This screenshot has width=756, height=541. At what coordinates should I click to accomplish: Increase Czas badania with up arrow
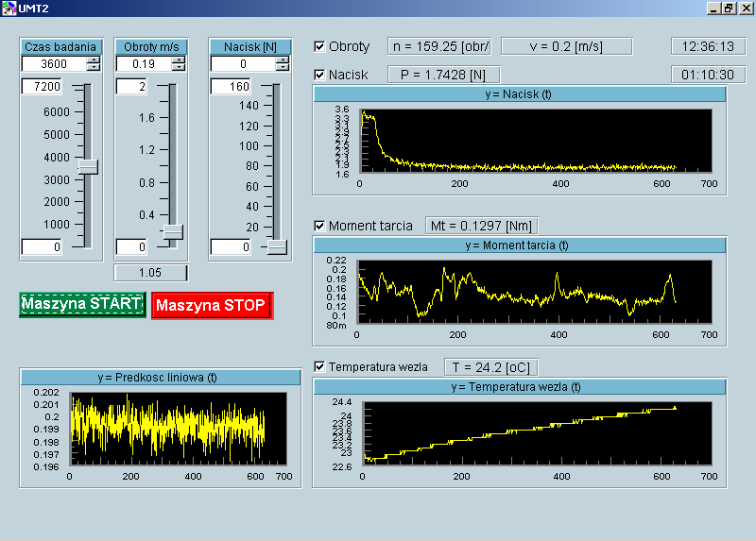[x=94, y=59]
